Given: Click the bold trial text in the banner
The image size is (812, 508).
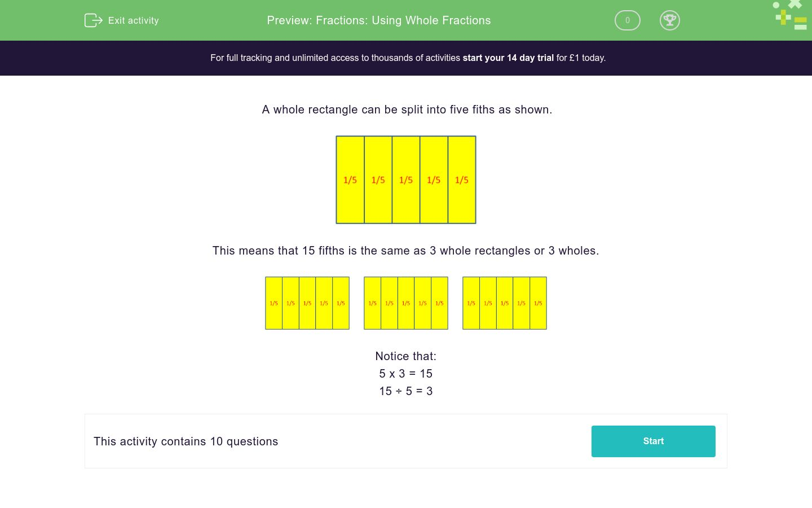Looking at the screenshot, I should 507,58.
